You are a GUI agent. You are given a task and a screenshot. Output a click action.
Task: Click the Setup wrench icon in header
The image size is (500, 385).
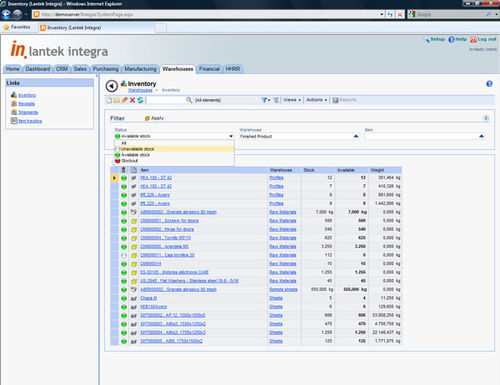(427, 40)
